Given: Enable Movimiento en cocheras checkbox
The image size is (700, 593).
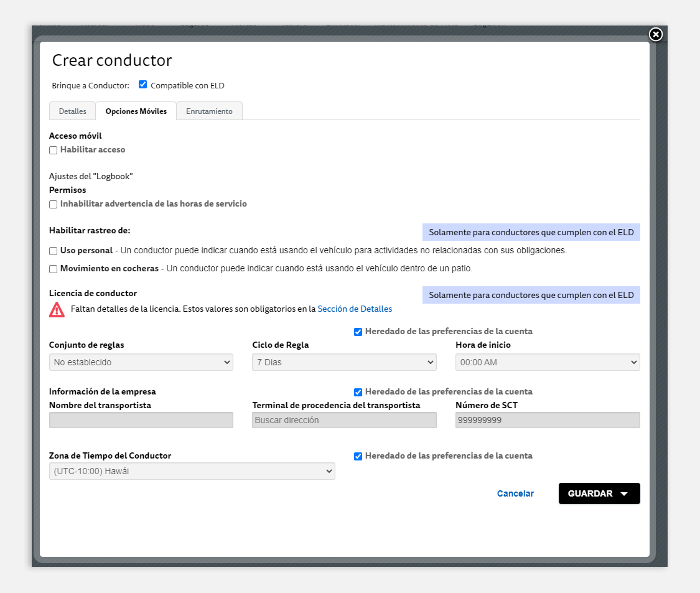Looking at the screenshot, I should (x=53, y=269).
